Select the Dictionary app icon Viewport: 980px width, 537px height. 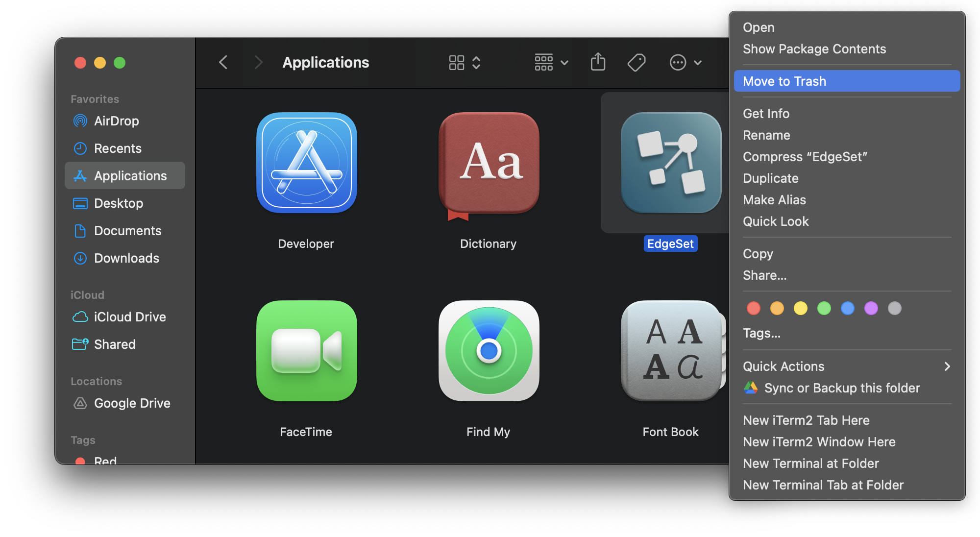pyautogui.click(x=489, y=166)
